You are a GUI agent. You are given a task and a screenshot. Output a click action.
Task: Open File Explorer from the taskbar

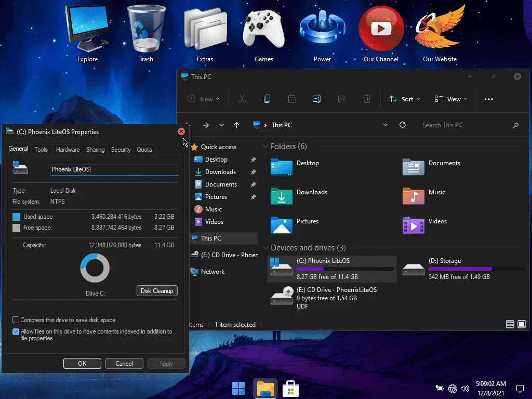[x=265, y=388]
